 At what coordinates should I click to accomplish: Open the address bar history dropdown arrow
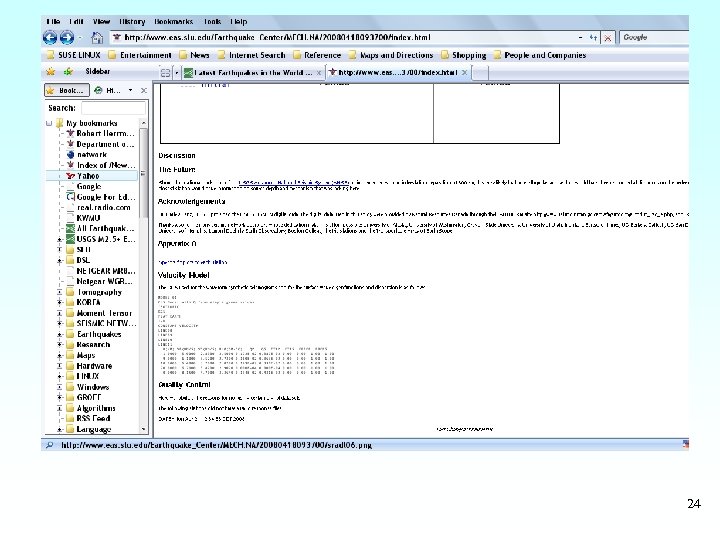580,38
